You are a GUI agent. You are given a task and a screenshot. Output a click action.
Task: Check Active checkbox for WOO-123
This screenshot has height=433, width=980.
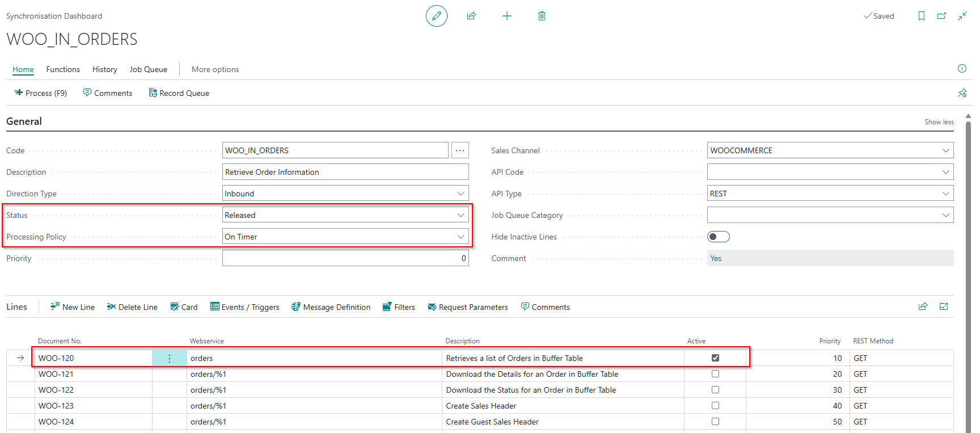(715, 405)
